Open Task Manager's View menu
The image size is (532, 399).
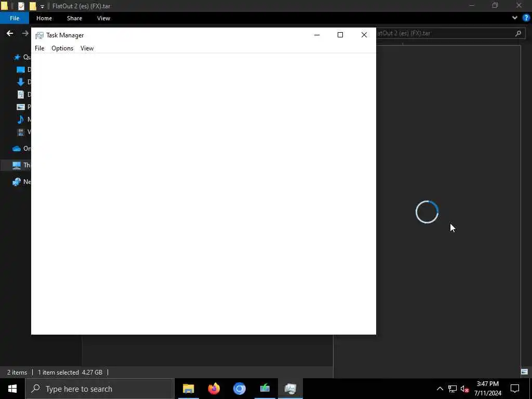(87, 48)
